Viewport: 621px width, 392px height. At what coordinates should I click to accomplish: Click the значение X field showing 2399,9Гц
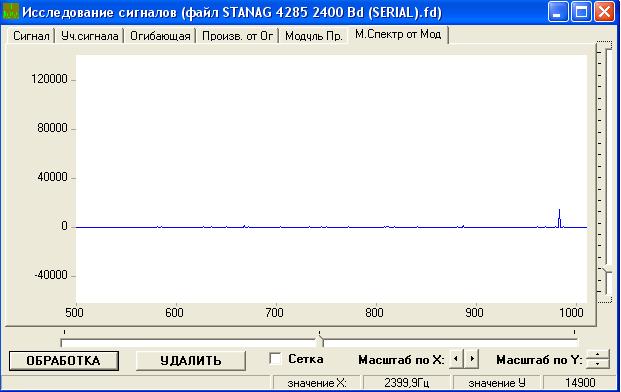[406, 383]
